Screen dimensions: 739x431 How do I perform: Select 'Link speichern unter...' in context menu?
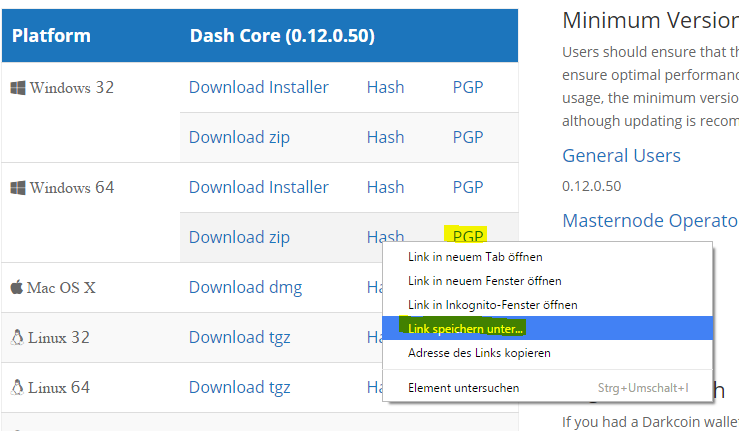pyautogui.click(x=547, y=328)
